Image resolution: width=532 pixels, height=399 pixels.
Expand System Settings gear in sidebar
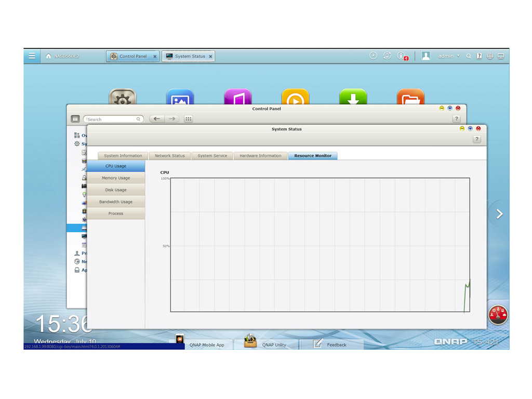pos(77,144)
